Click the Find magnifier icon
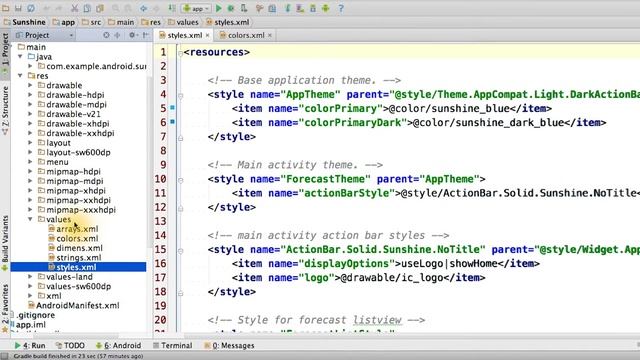 (116, 8)
